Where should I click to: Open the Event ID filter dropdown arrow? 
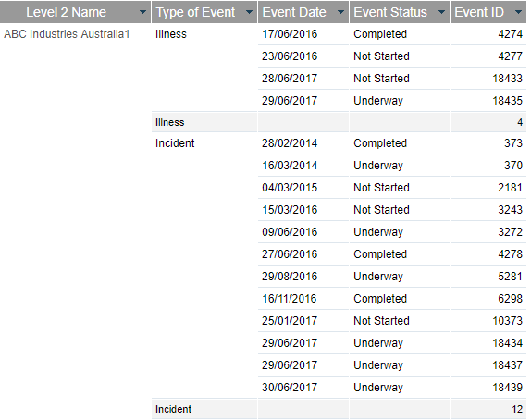tap(518, 13)
